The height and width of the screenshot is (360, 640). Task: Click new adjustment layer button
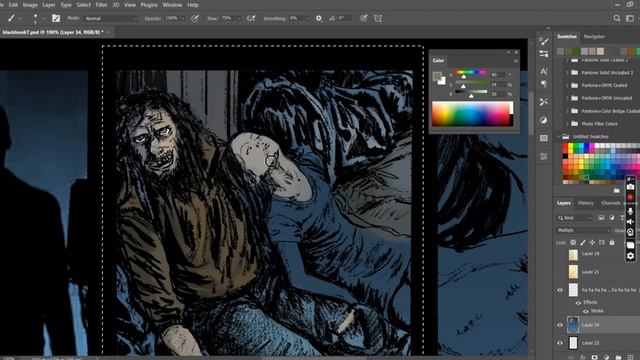click(606, 357)
